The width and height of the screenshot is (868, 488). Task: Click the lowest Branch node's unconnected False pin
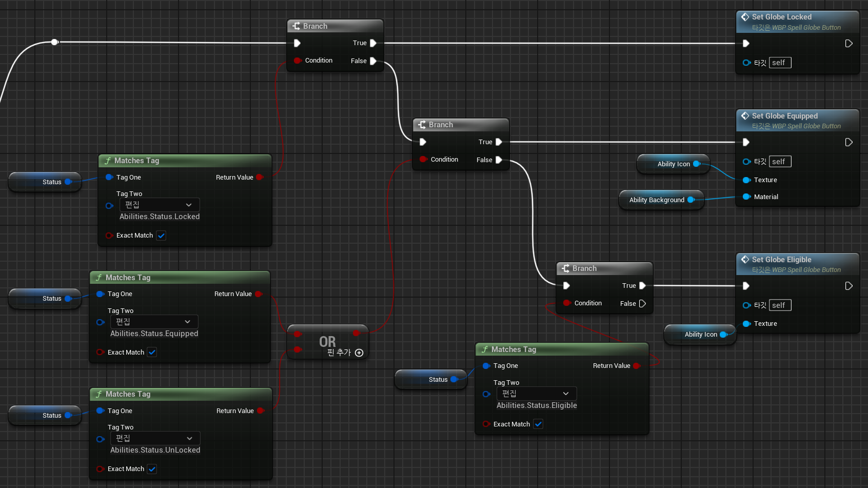(x=642, y=304)
